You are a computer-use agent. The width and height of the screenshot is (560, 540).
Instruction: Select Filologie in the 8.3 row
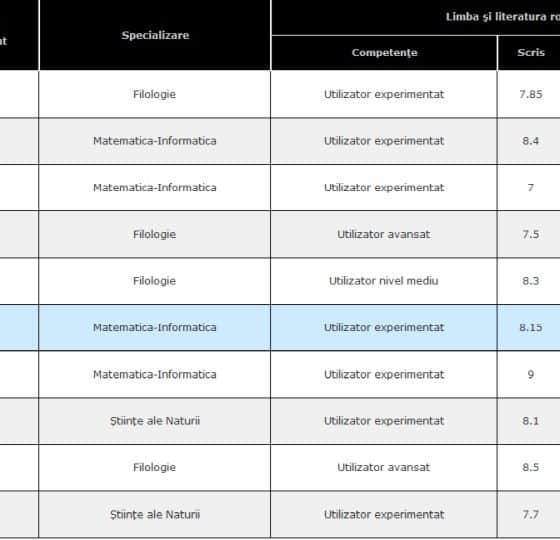coord(155,281)
